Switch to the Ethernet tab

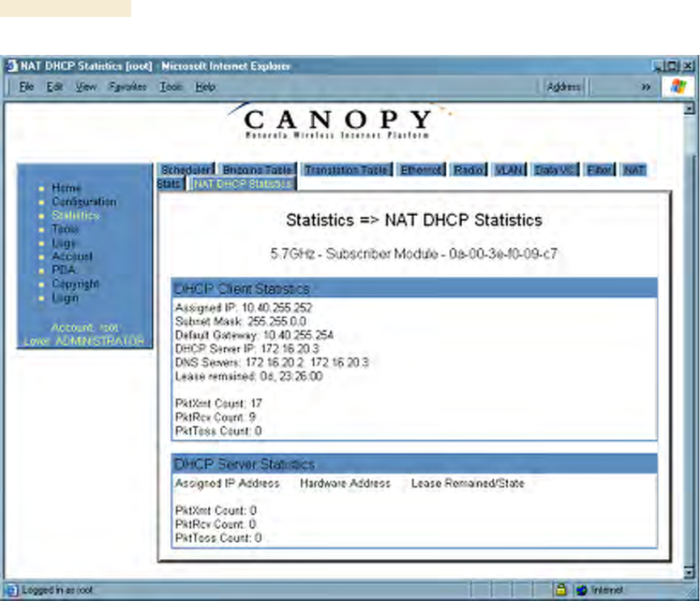(x=421, y=170)
